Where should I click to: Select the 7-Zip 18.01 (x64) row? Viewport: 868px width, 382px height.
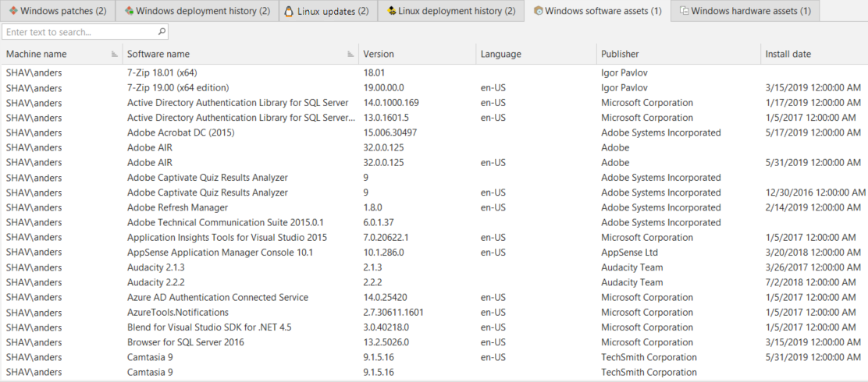pos(434,73)
